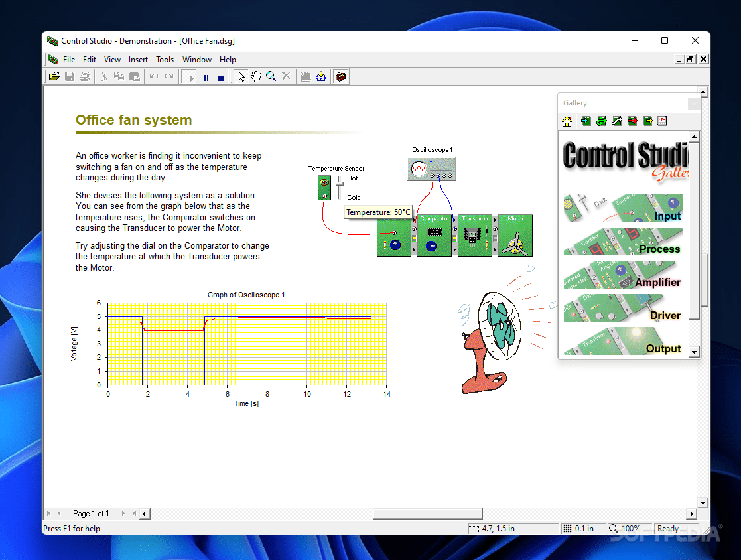Click the left arrow of the horizontal scrollbar
The width and height of the screenshot is (741, 560).
pos(145,513)
